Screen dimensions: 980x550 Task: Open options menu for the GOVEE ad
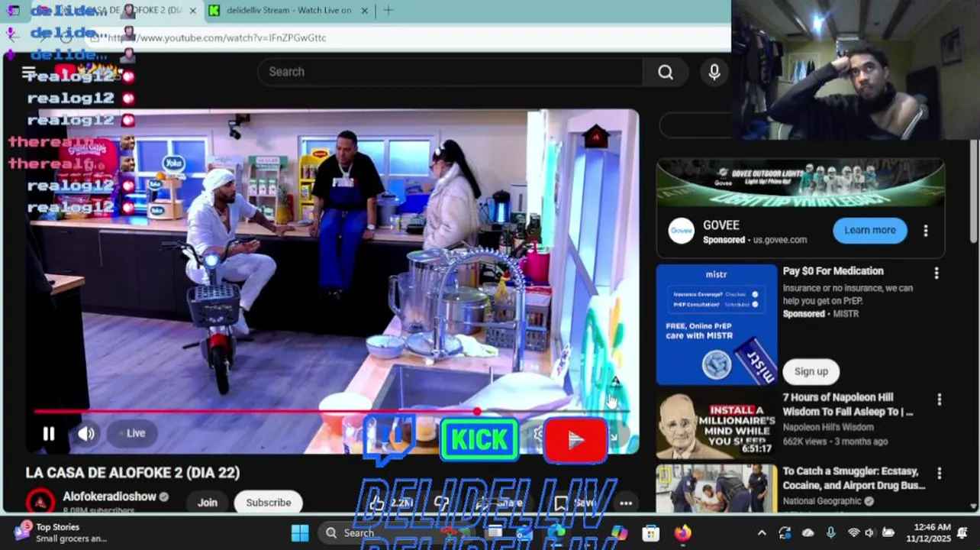coord(926,230)
